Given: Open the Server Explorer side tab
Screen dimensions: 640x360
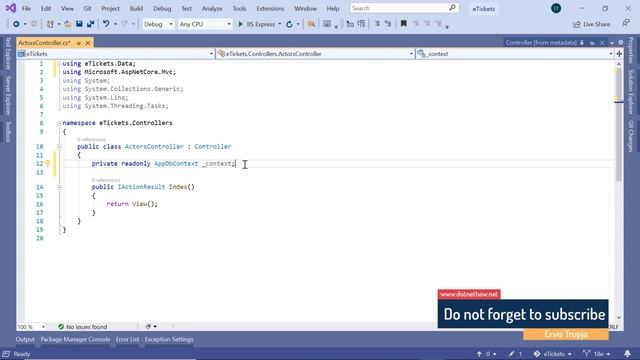Looking at the screenshot, I should point(8,95).
